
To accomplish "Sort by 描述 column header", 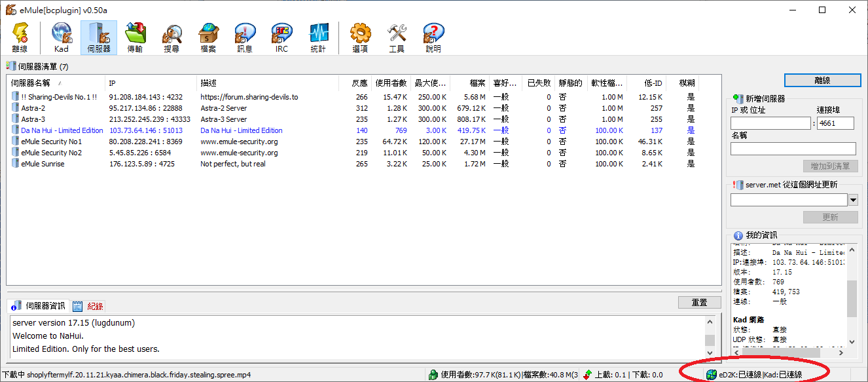I will click(x=268, y=83).
